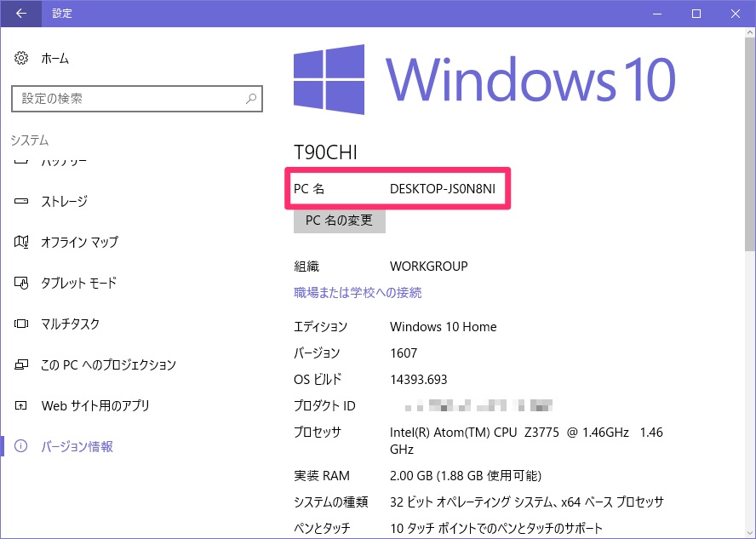Select the Apps for websites icon
756x539 pixels.
coord(20,405)
